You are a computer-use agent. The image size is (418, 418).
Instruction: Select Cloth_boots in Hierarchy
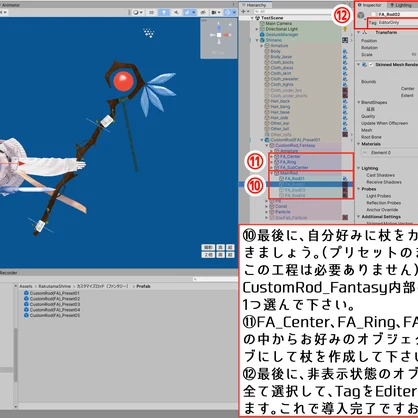[282, 62]
